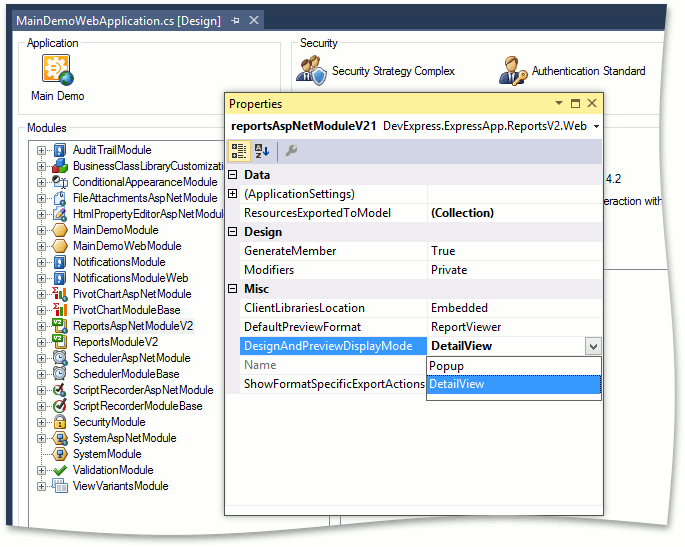Open Property Pages wrench icon
Screen dimensions: 685x547
click(291, 151)
